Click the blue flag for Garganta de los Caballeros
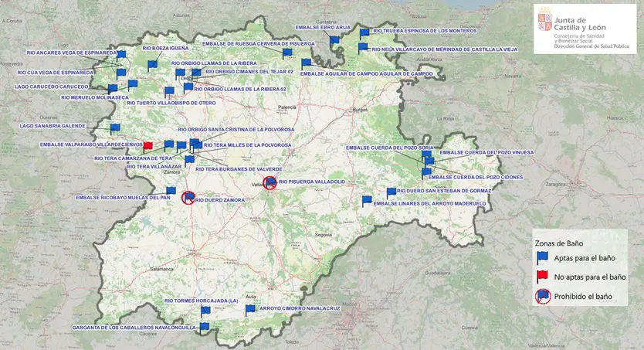This screenshot has width=644, height=350. (x=204, y=328)
